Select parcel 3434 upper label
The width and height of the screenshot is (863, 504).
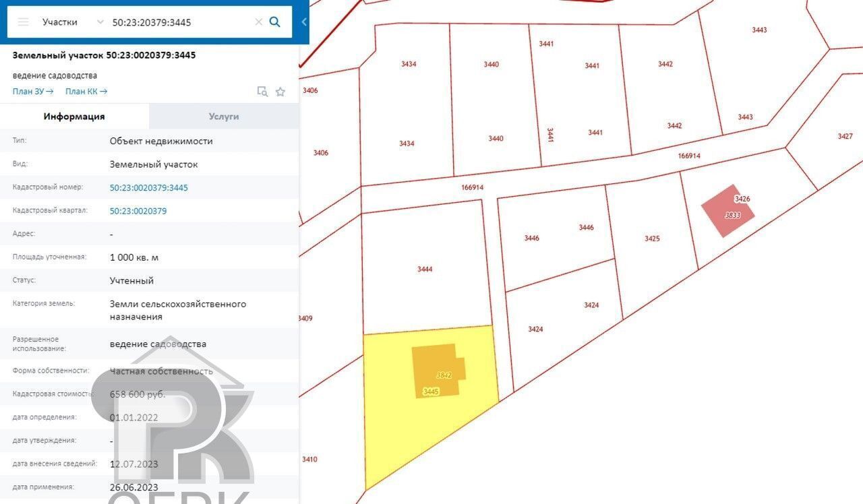[x=409, y=64]
